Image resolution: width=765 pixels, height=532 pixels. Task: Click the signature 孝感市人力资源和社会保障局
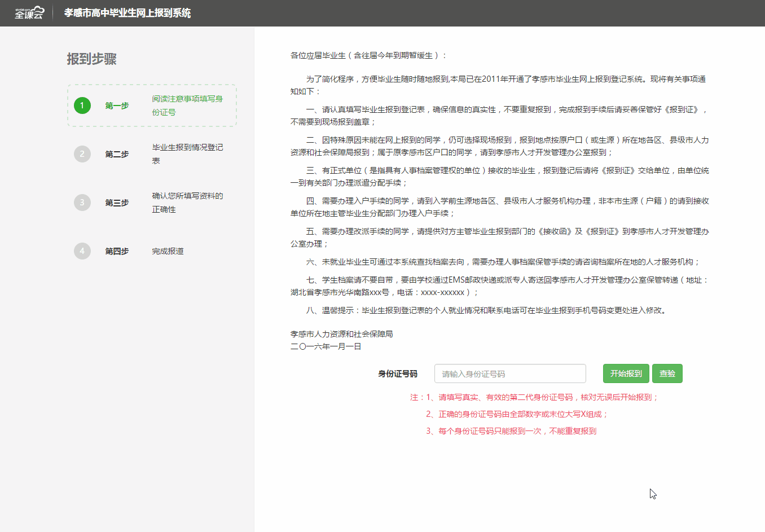(x=342, y=334)
